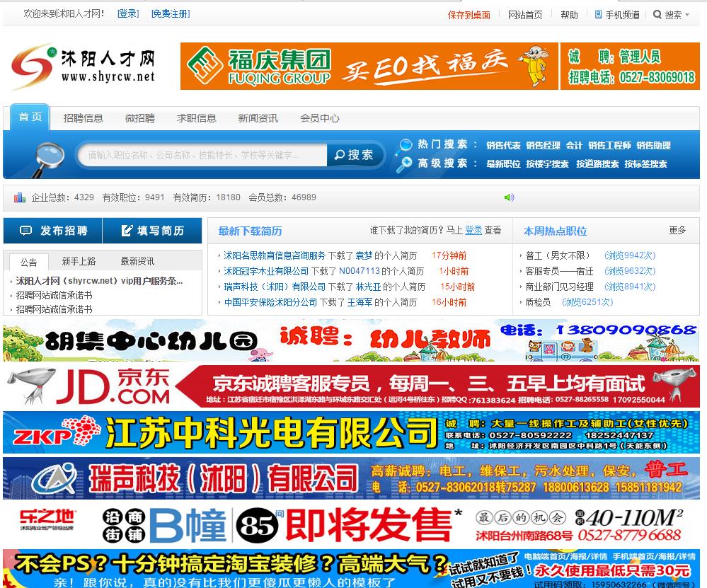Click the 手机频道 phone icon
707x588 pixels.
[598, 14]
